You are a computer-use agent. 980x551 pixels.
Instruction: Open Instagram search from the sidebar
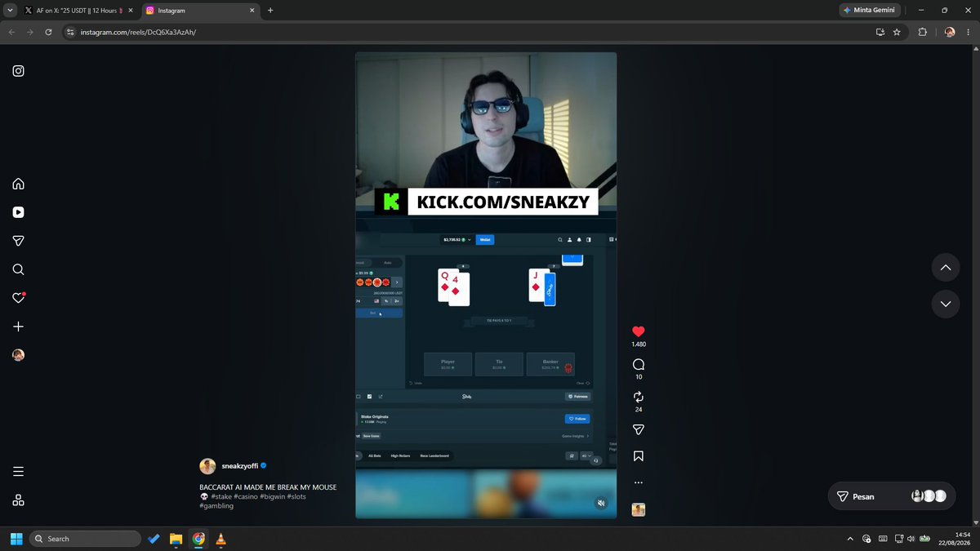[x=18, y=269]
